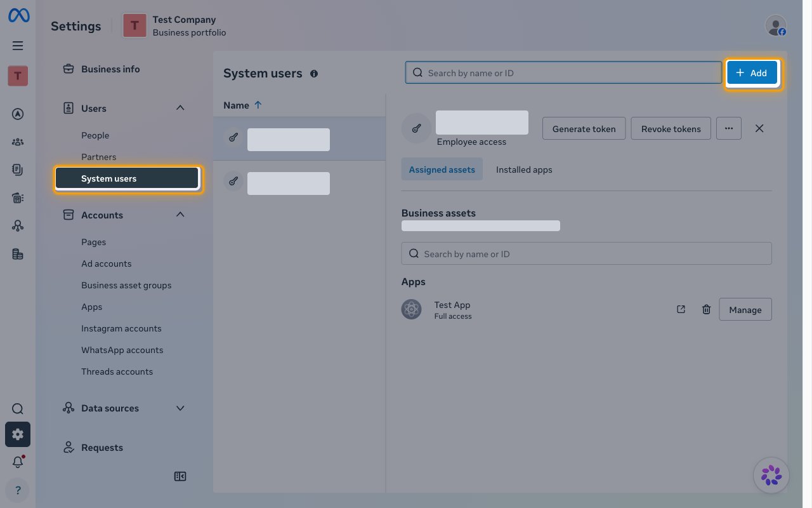Click the Settings gear icon
812x508 pixels.
tap(18, 434)
